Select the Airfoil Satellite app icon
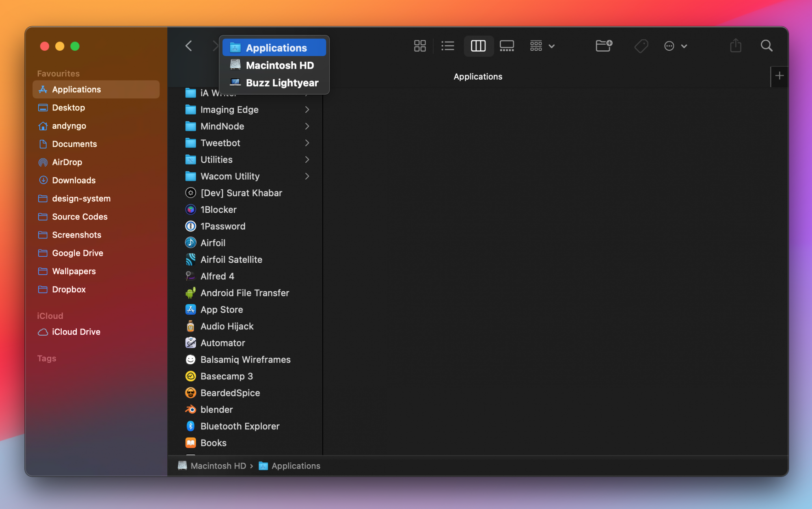The height and width of the screenshot is (509, 812). coord(190,260)
